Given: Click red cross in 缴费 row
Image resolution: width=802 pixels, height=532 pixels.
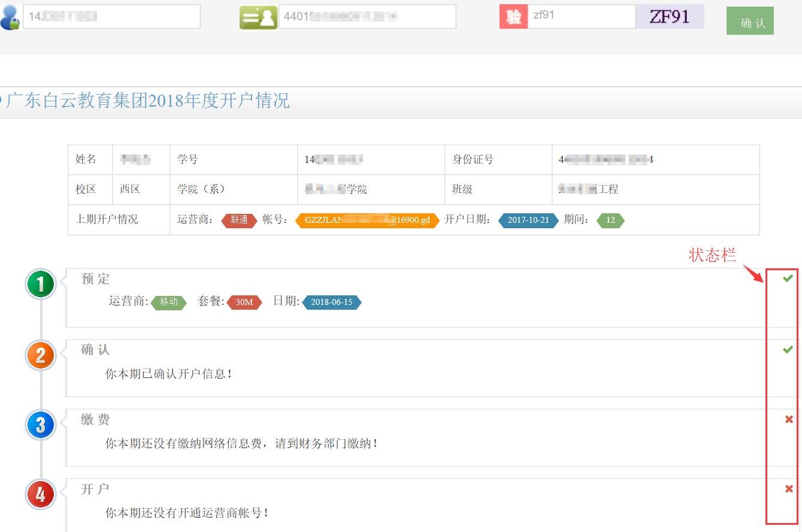Looking at the screenshot, I should (788, 419).
